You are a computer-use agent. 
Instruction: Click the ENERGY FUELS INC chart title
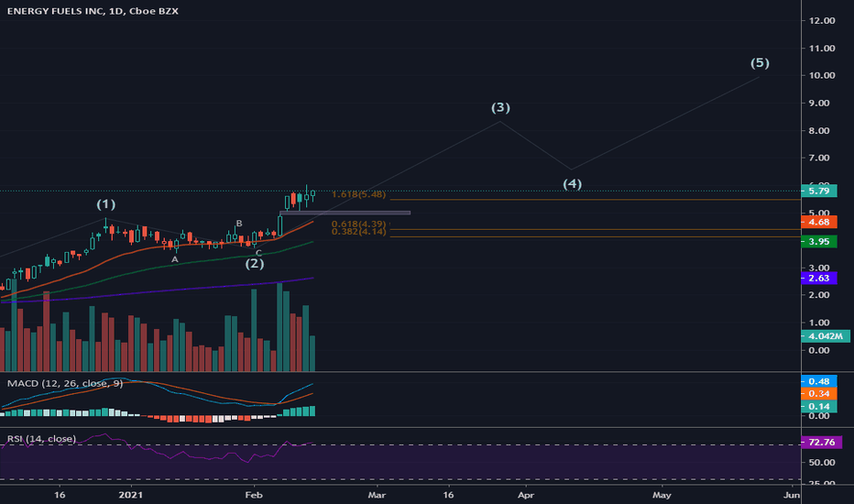[x=93, y=11]
